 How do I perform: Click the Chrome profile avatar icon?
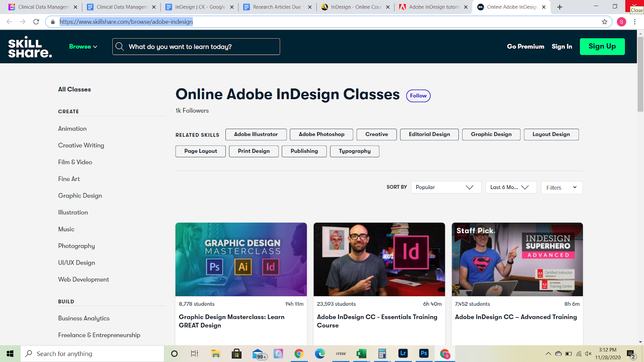click(x=621, y=22)
